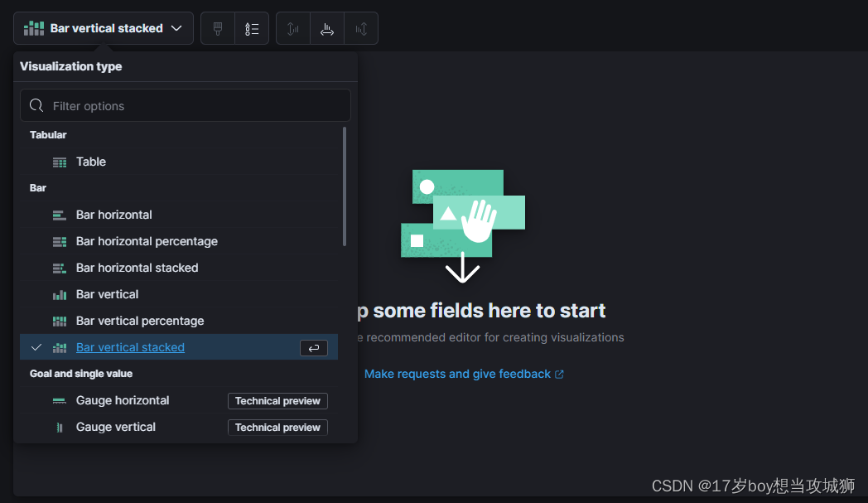Click the Bar horizontal icon
The image size is (868, 503).
click(60, 215)
